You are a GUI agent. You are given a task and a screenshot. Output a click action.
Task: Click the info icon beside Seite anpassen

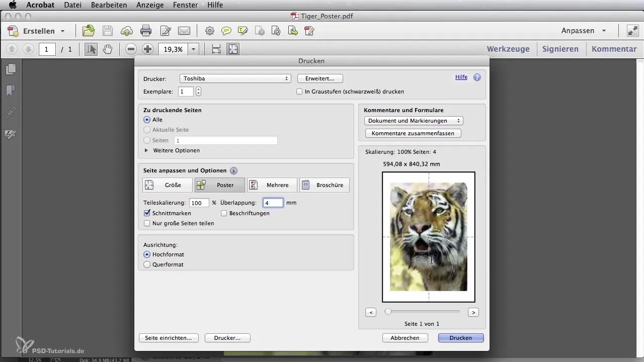[234, 170]
